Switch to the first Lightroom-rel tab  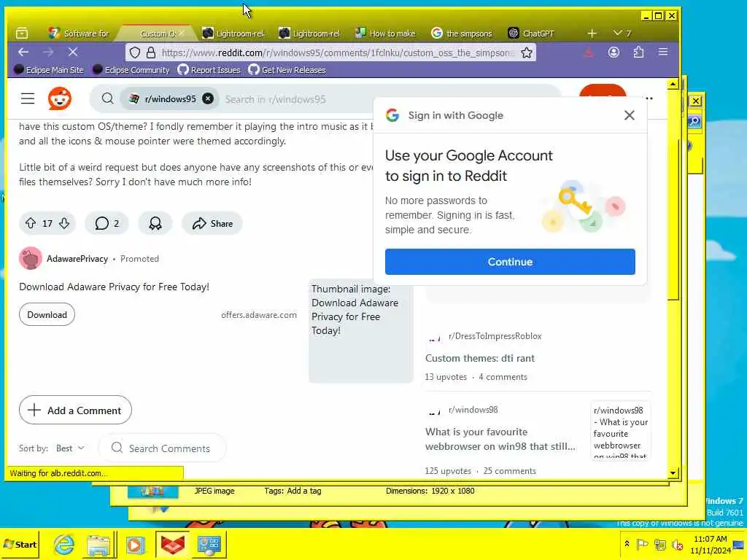click(x=233, y=34)
